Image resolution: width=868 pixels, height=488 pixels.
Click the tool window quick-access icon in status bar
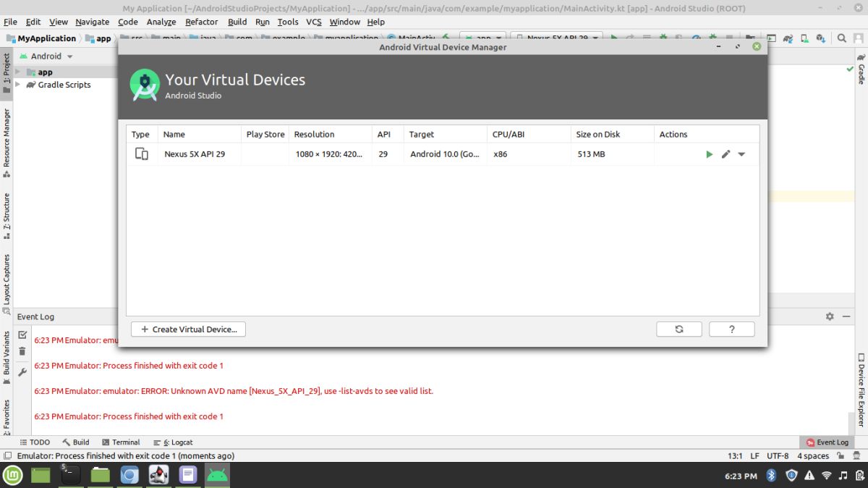pyautogui.click(x=7, y=456)
